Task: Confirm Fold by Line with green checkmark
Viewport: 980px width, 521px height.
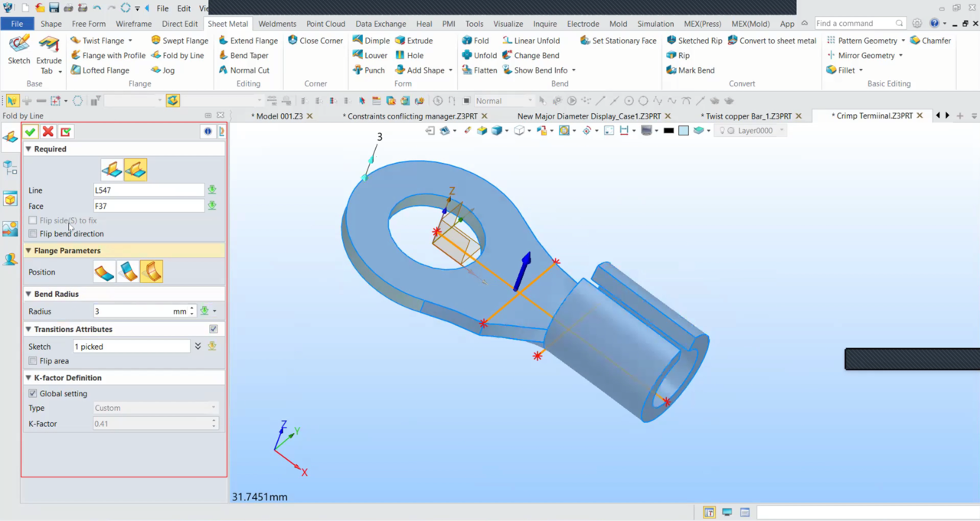Action: coord(31,132)
